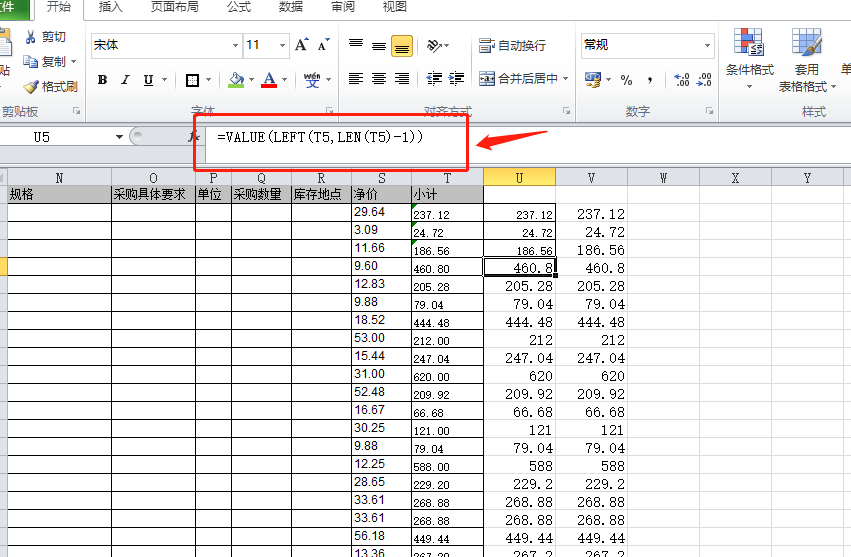Open Font group dialog launcher
The height and width of the screenshot is (557, 851).
(x=329, y=111)
